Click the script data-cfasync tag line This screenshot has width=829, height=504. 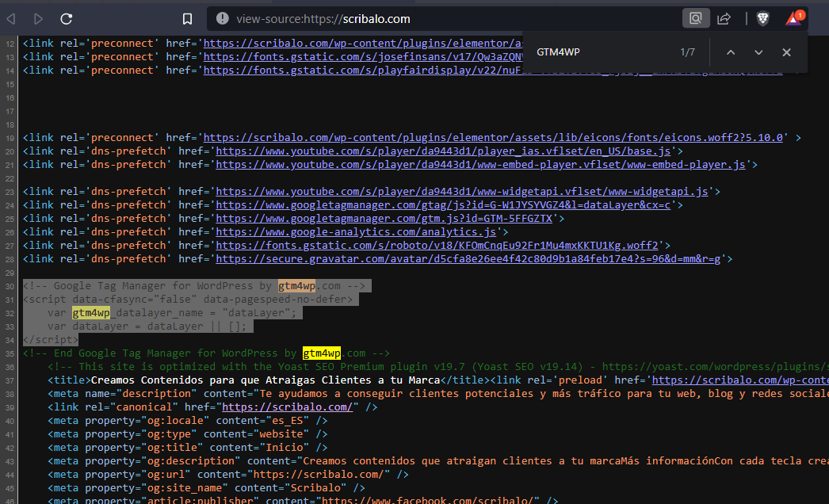(188, 300)
